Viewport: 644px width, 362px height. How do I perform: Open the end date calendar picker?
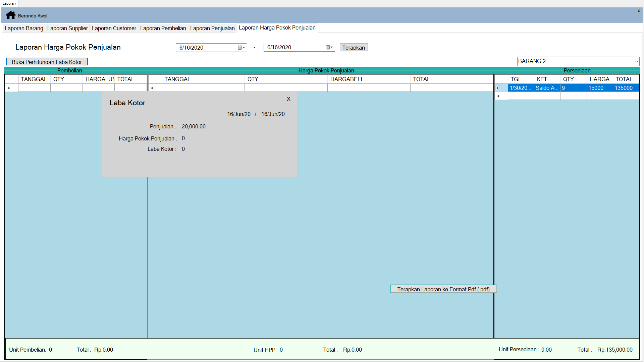[x=329, y=48]
